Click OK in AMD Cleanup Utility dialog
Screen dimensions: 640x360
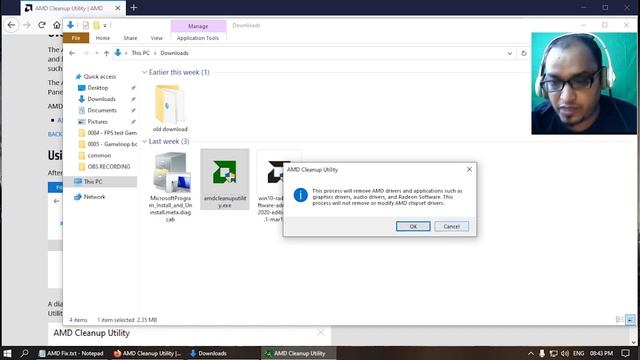pyautogui.click(x=413, y=226)
